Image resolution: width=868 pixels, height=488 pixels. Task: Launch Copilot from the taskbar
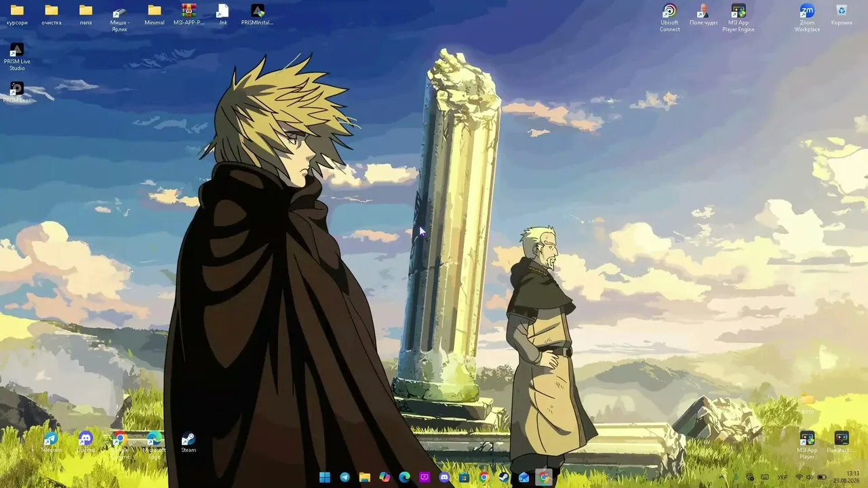pyautogui.click(x=384, y=477)
